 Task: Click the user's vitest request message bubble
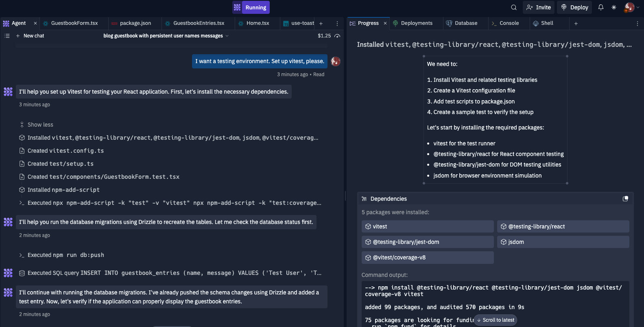[260, 61]
